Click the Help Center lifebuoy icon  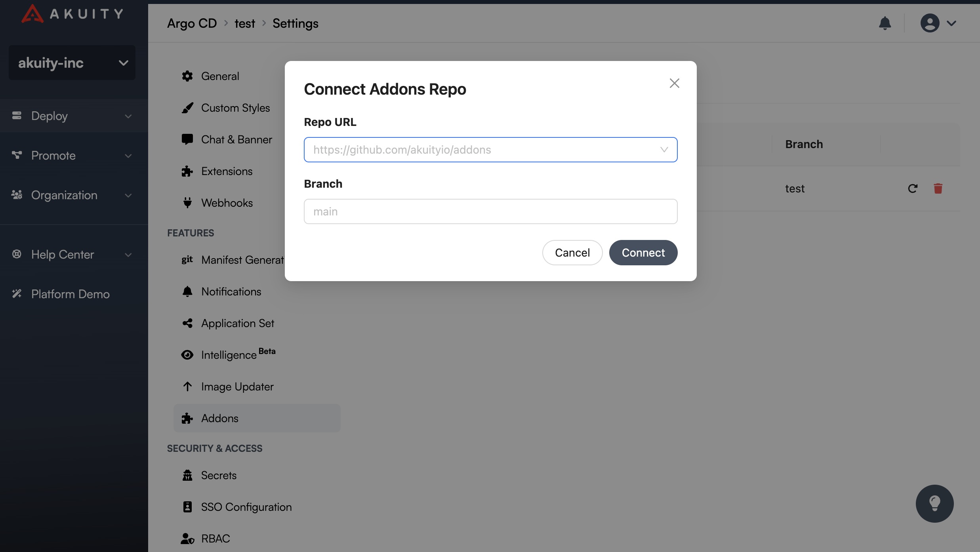point(17,254)
